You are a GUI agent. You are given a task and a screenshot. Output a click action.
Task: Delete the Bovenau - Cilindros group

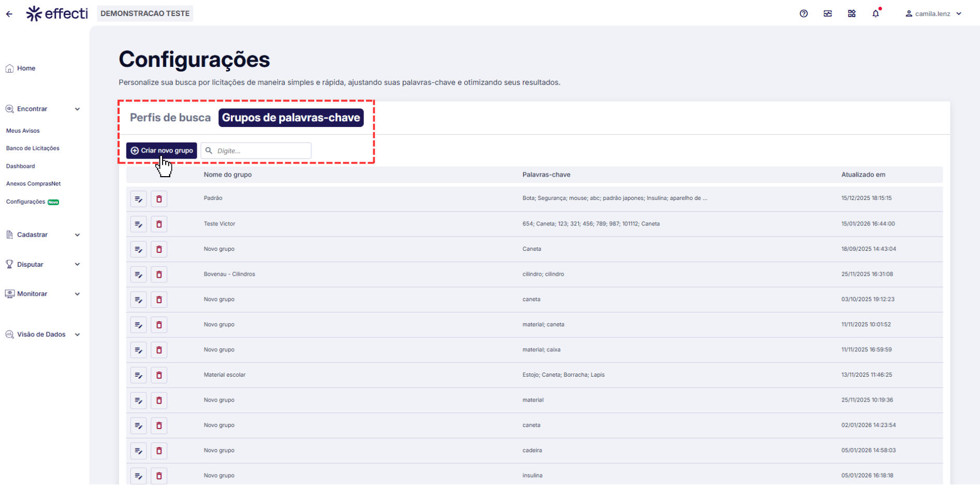[159, 275]
